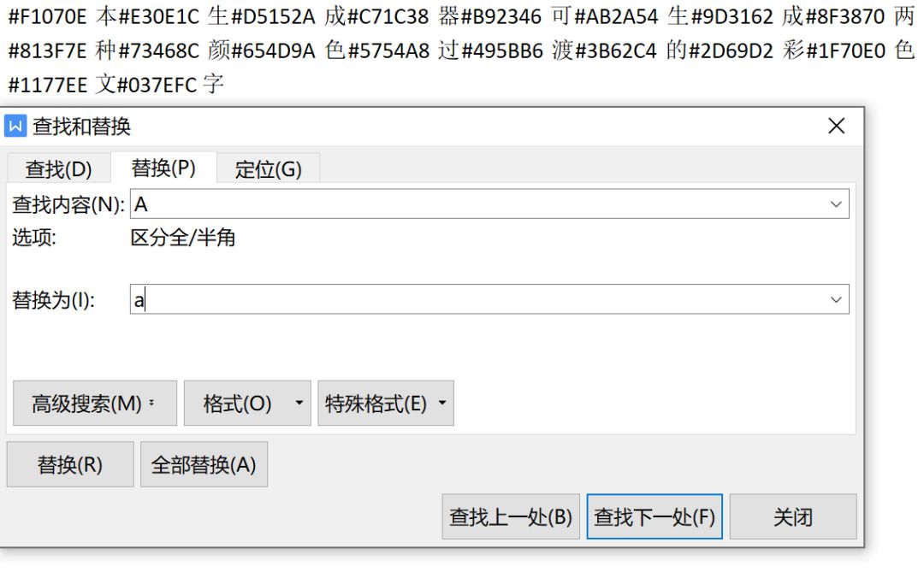Click the 关闭 button
The height and width of the screenshot is (572, 924).
tap(793, 517)
